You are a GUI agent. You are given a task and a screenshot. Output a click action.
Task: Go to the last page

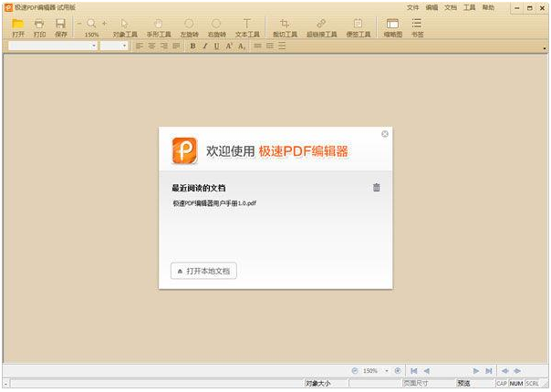(x=488, y=371)
